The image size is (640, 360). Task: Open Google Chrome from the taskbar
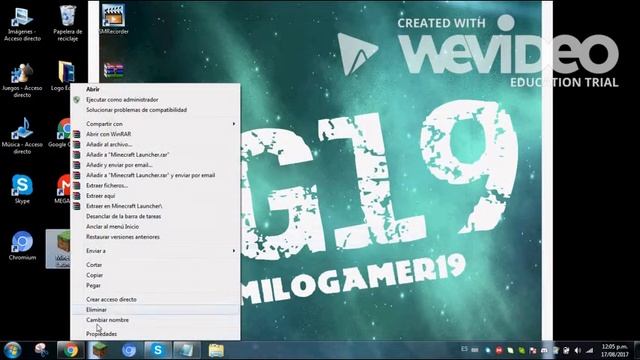pos(71,350)
